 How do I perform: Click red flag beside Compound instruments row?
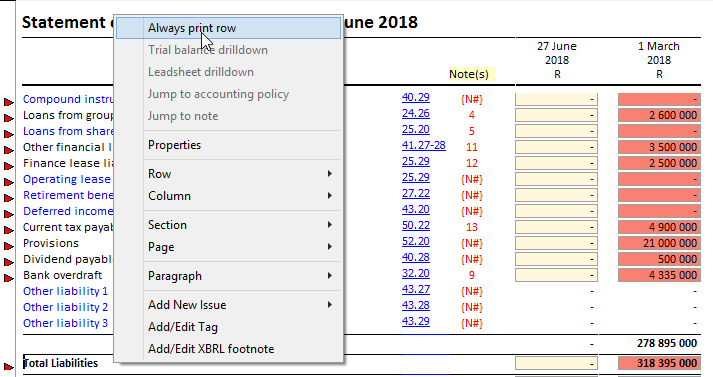(9, 102)
